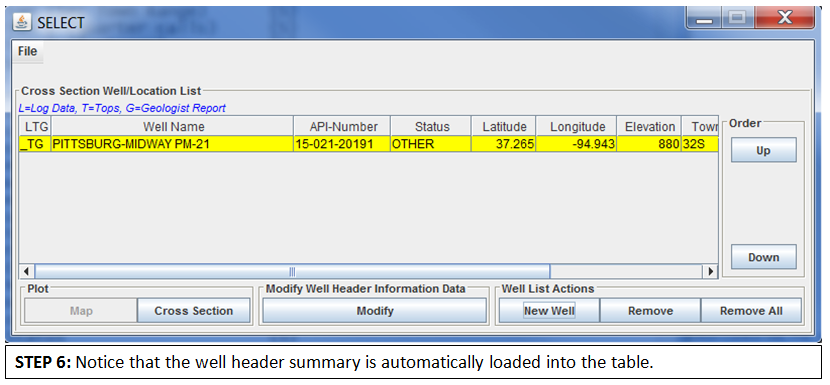The height and width of the screenshot is (385, 830).
Task: Click the horizontal scrollbar thumb
Action: click(292, 272)
